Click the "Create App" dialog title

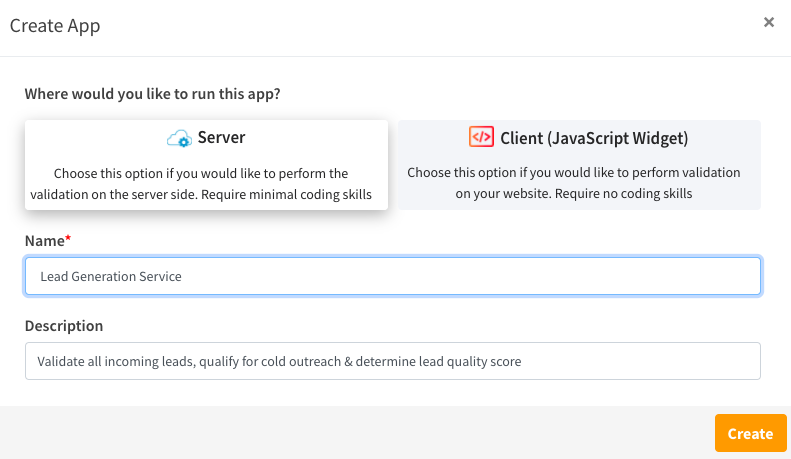click(x=55, y=26)
